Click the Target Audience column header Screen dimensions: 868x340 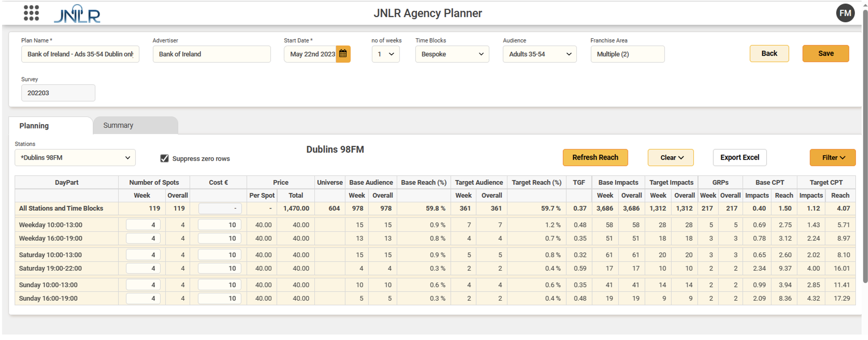click(479, 182)
